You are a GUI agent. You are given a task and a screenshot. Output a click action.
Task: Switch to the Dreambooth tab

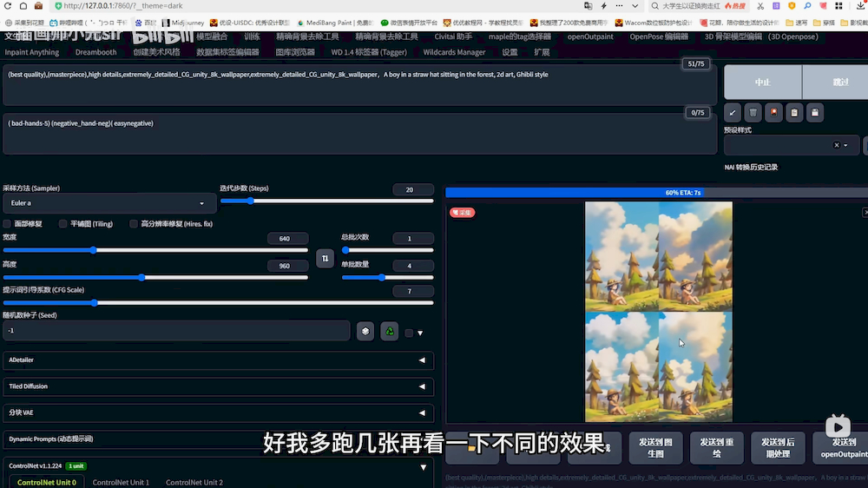click(95, 52)
